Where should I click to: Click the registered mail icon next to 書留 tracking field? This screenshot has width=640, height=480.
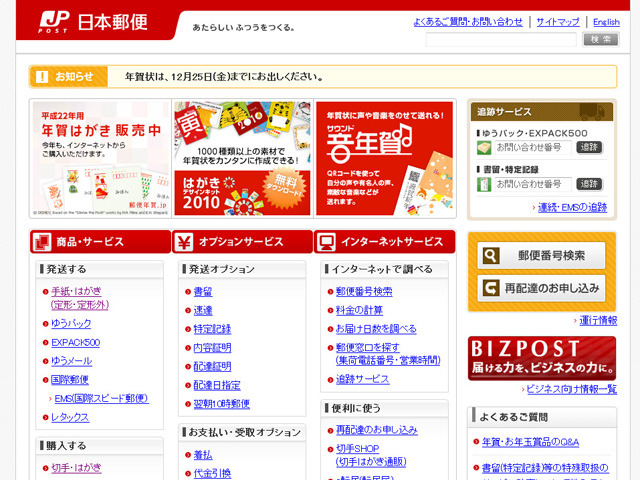[484, 184]
